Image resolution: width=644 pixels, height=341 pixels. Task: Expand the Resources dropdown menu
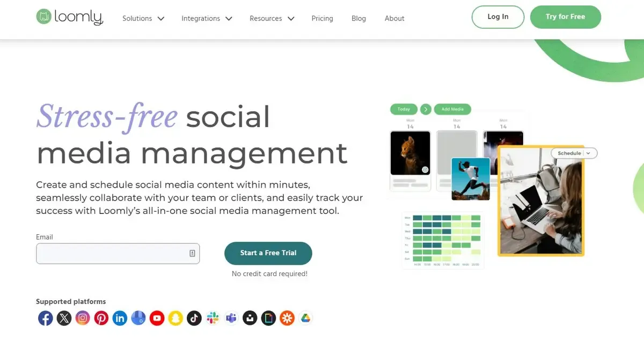tap(272, 18)
